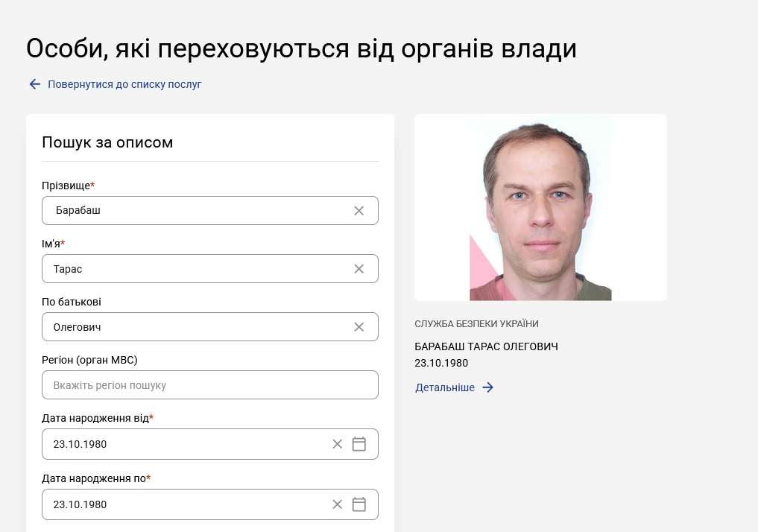Screen dimensions: 758x532
Task: Click the arrow icon next to Детальніше
Action: [487, 387]
